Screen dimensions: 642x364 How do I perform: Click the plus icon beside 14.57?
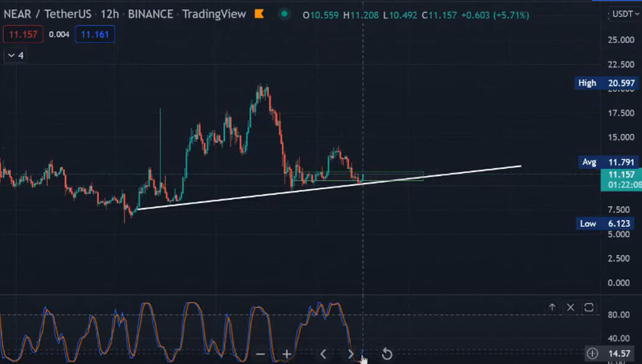click(592, 354)
